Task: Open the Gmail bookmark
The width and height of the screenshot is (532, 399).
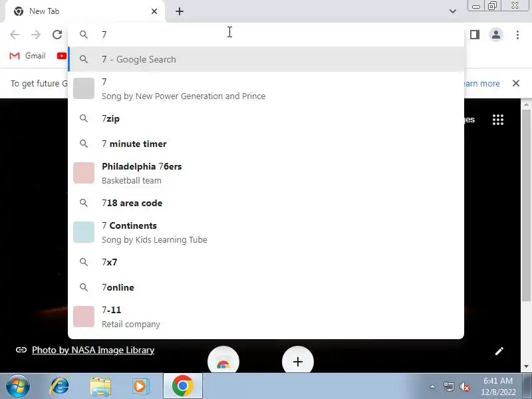Action: coord(27,56)
